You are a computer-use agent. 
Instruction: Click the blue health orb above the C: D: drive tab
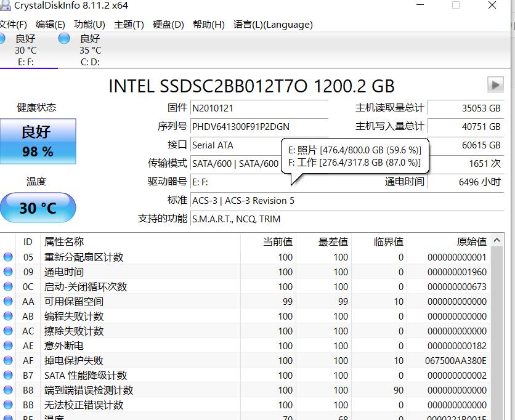point(63,38)
